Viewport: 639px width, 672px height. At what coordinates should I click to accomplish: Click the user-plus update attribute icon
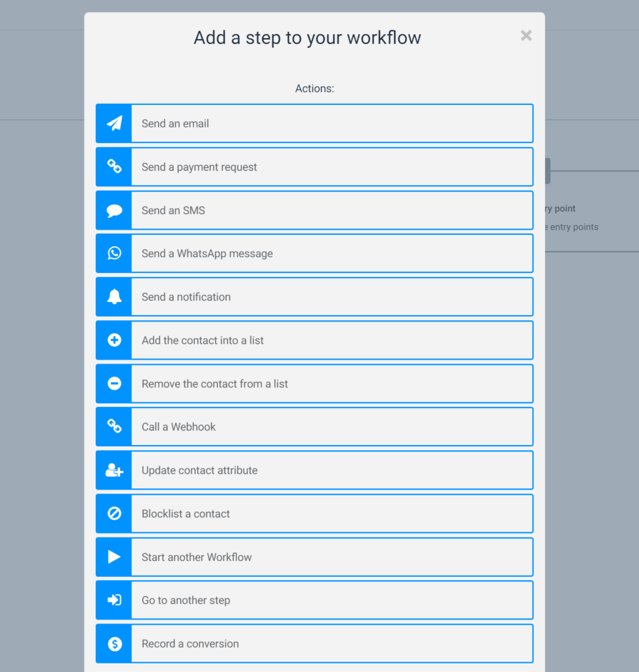click(114, 470)
